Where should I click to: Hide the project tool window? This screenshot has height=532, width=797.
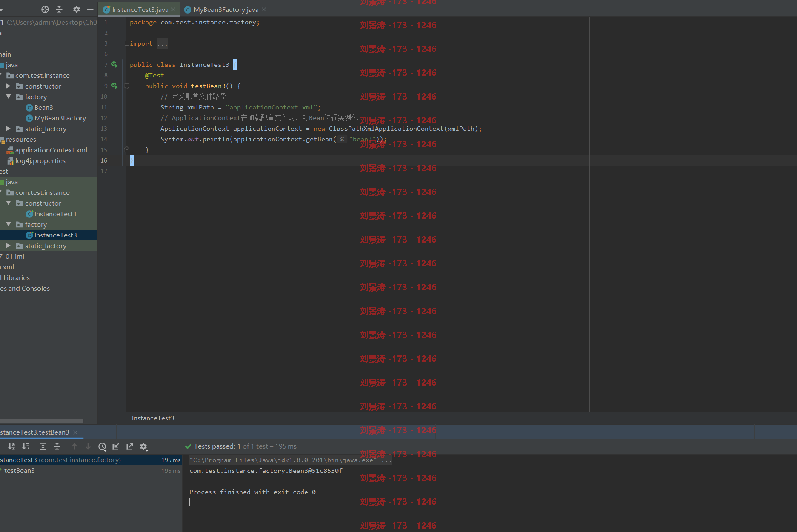coord(90,9)
